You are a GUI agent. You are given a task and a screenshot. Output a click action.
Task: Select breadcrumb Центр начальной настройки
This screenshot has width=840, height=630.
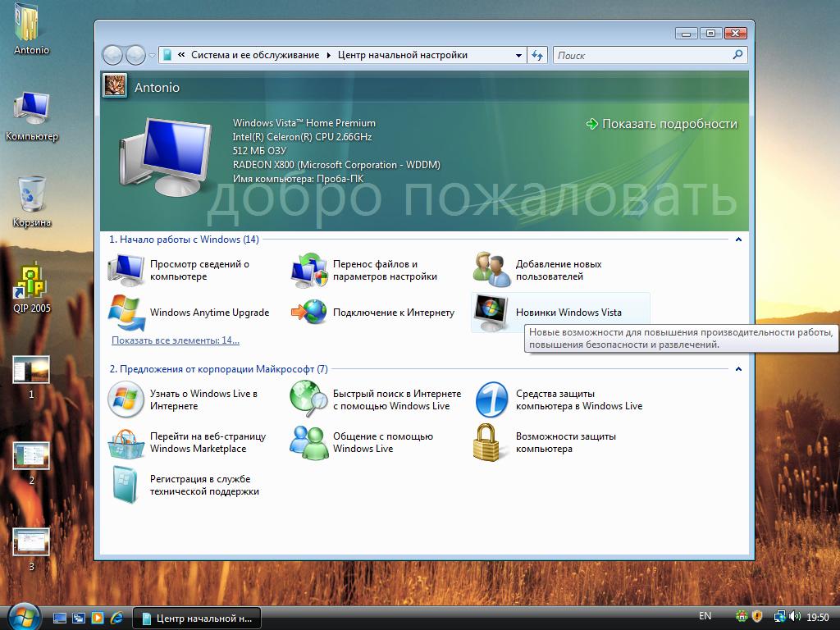(x=403, y=55)
